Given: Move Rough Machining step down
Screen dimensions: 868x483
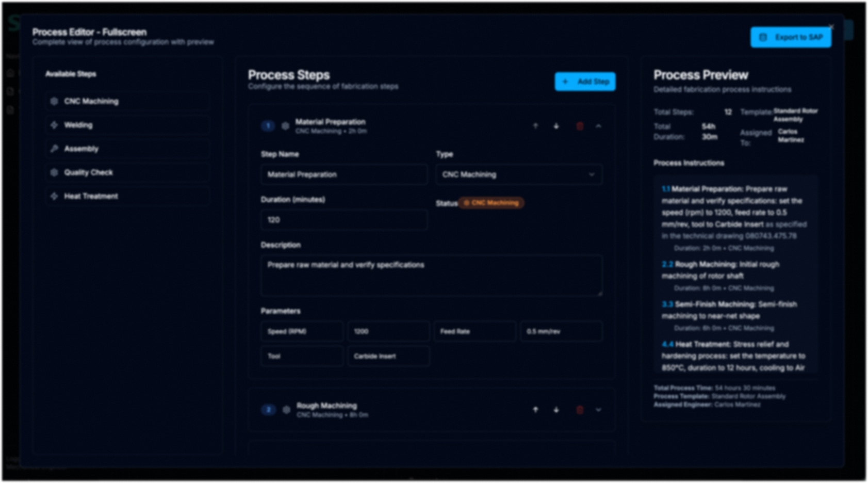Looking at the screenshot, I should coord(556,410).
